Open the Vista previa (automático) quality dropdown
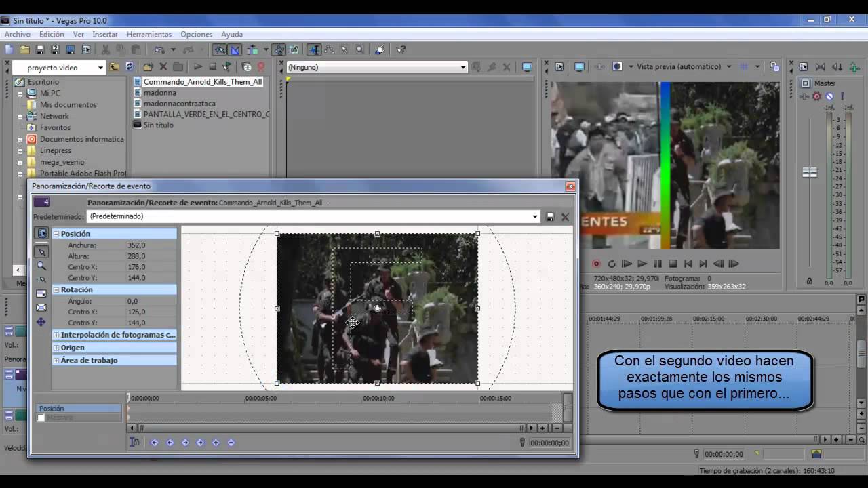 click(x=729, y=67)
